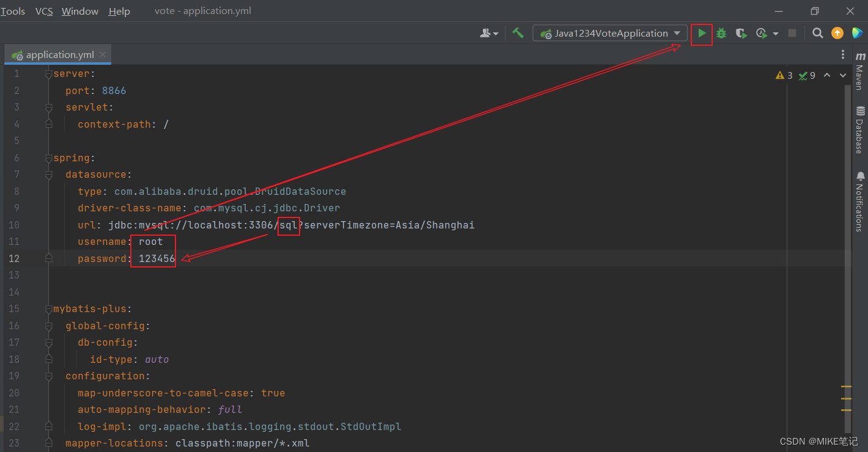Build project using the hammer icon
Screen dimensions: 868x452
pyautogui.click(x=518, y=33)
